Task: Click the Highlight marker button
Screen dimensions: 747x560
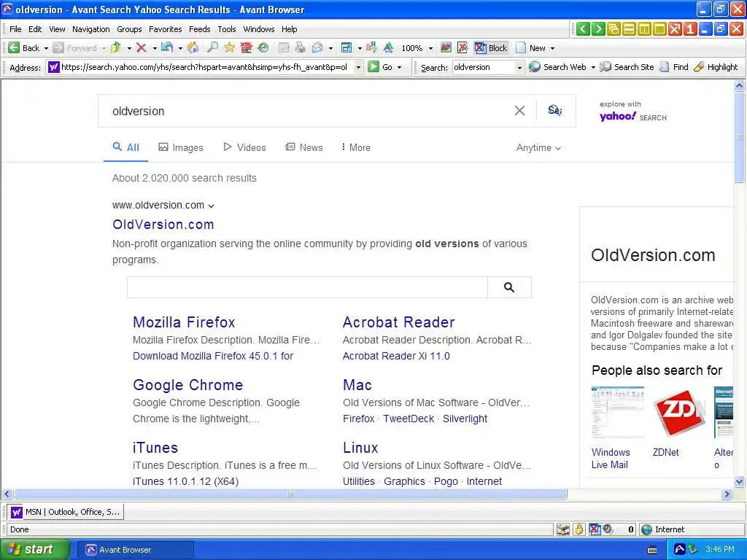Action: [x=716, y=67]
